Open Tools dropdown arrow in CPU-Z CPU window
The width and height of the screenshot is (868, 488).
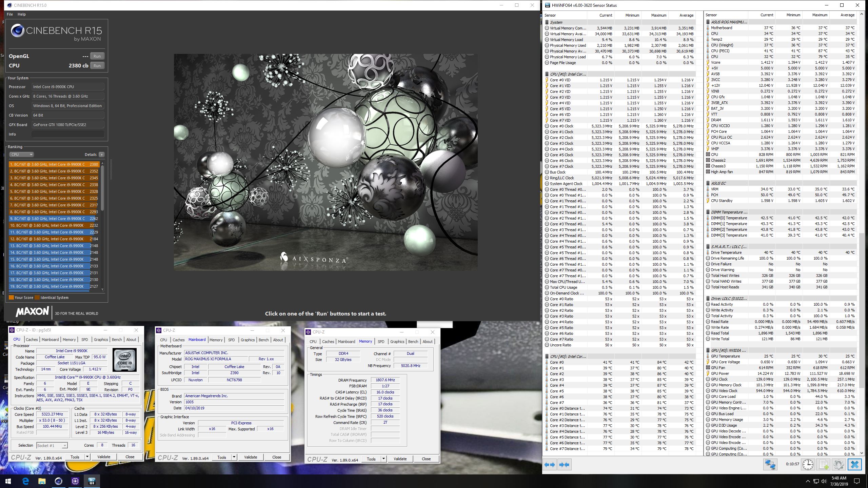(87, 457)
